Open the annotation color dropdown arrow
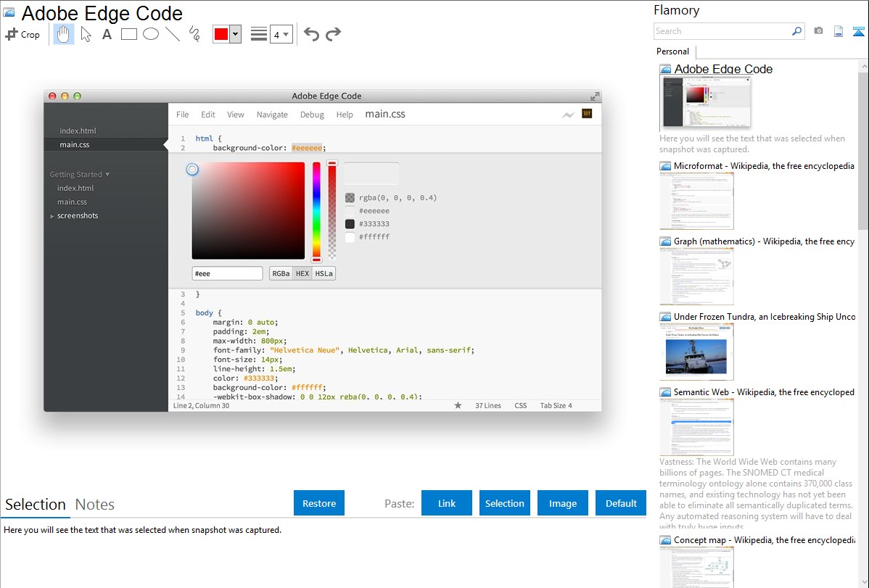 [235, 34]
